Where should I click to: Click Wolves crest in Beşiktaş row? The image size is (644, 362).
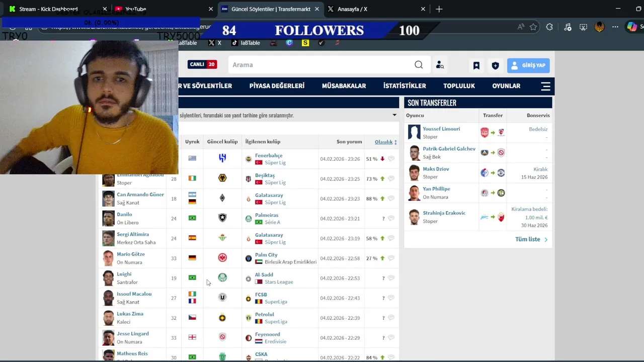222,178
